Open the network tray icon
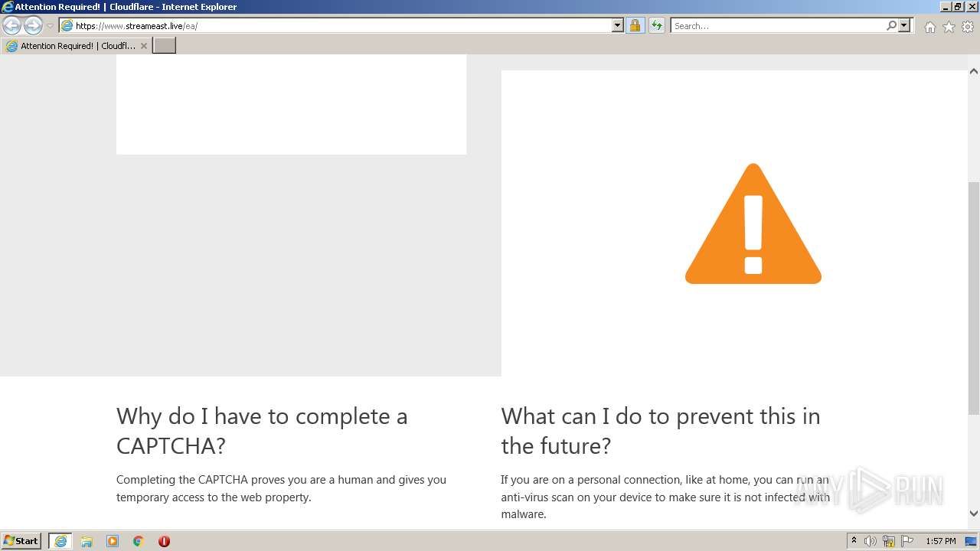The height and width of the screenshot is (551, 980). (x=889, y=541)
